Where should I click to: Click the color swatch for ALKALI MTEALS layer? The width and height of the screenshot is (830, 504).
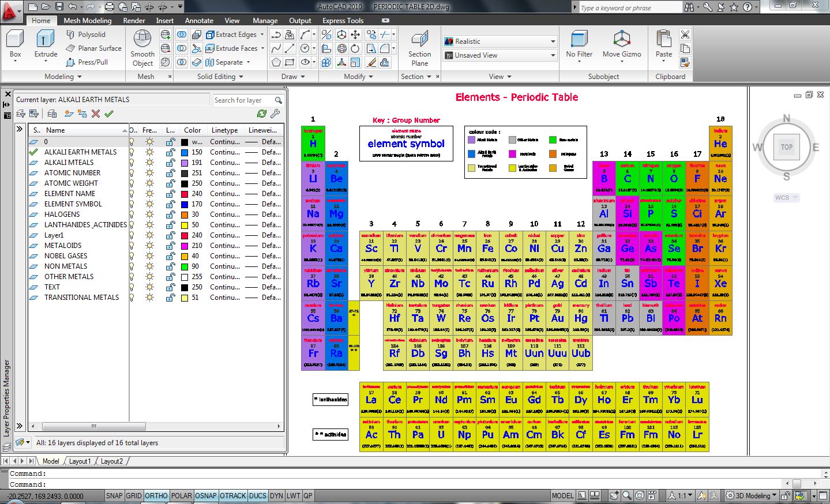click(185, 163)
